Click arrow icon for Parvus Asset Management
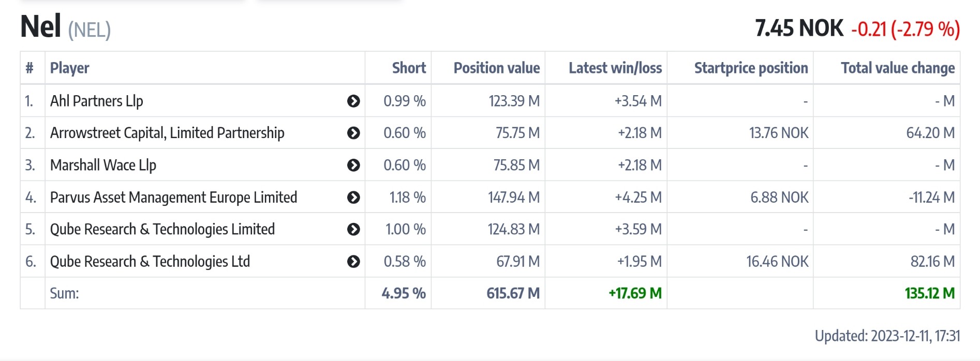The height and width of the screenshot is (361, 980). (x=353, y=197)
